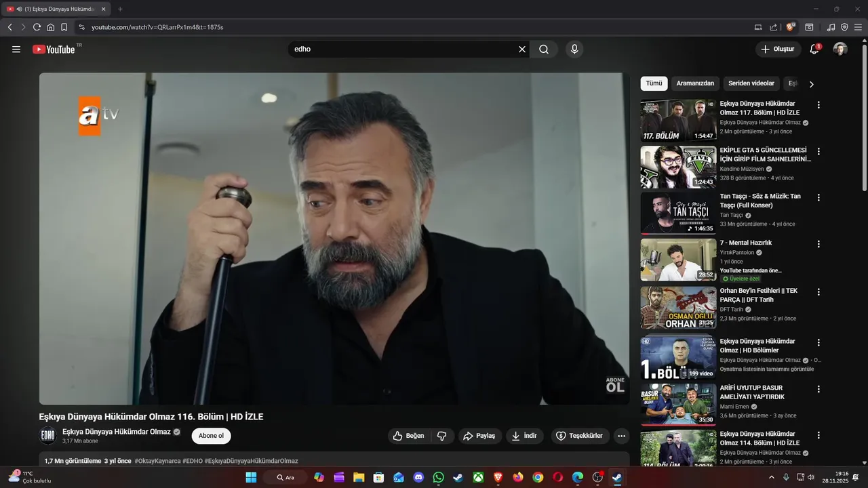The image size is (868, 488).
Task: Open Discord from the taskbar
Action: click(418, 477)
